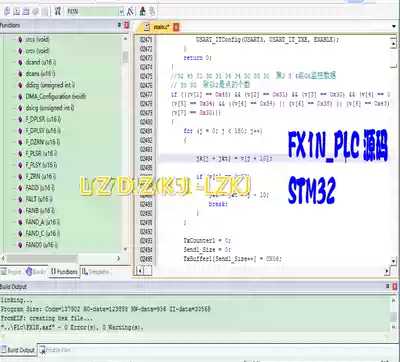Switch to the Functions panel tab
This screenshot has width=400, height=362.
click(64, 272)
